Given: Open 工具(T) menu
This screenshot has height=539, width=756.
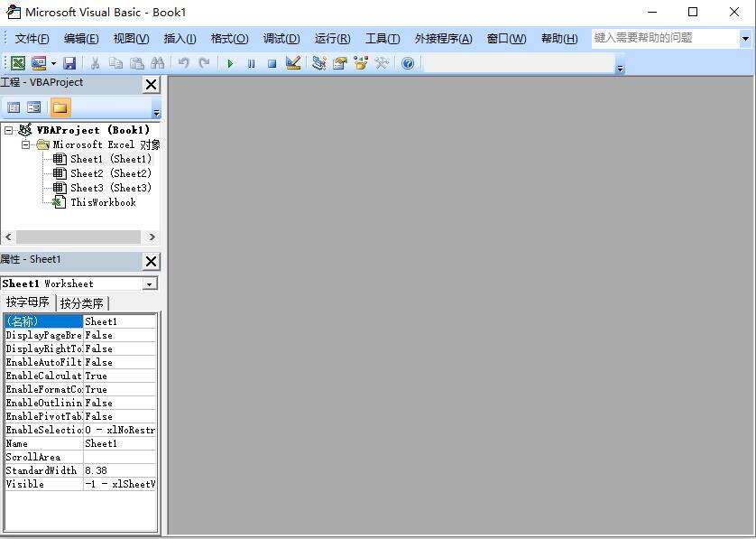Looking at the screenshot, I should (383, 39).
